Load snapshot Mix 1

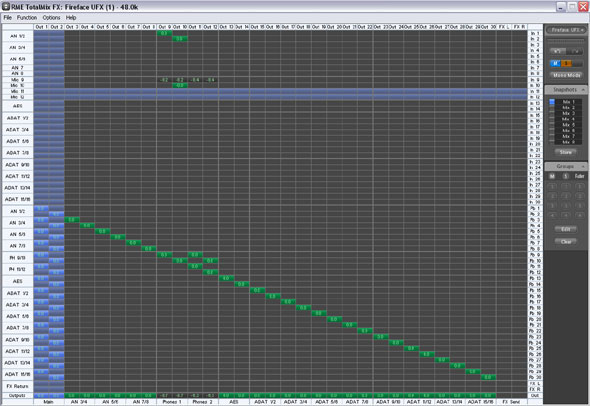[x=568, y=102]
